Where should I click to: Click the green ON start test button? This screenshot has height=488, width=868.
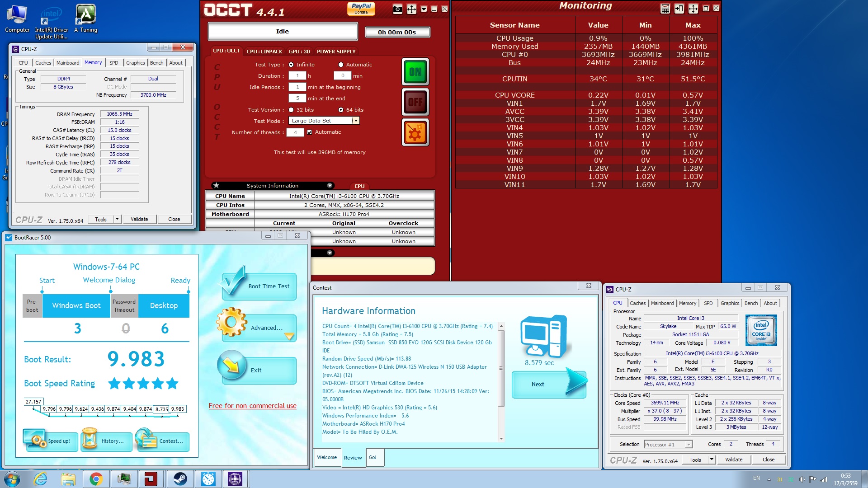point(415,72)
